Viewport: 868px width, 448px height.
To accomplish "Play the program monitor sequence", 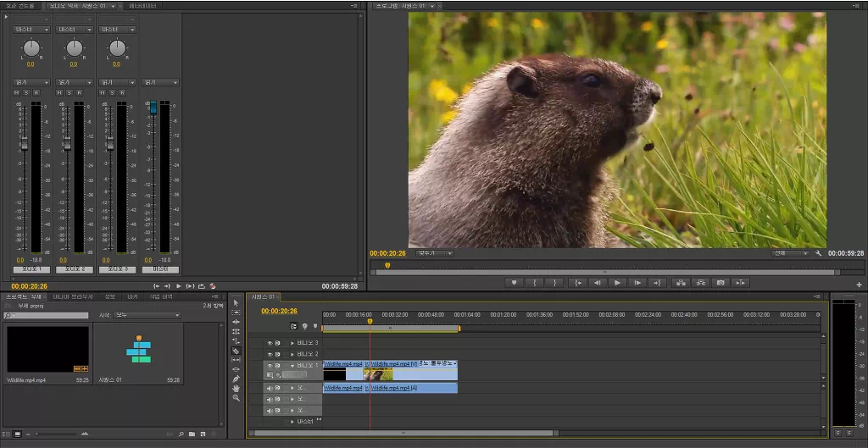I will pos(617,283).
